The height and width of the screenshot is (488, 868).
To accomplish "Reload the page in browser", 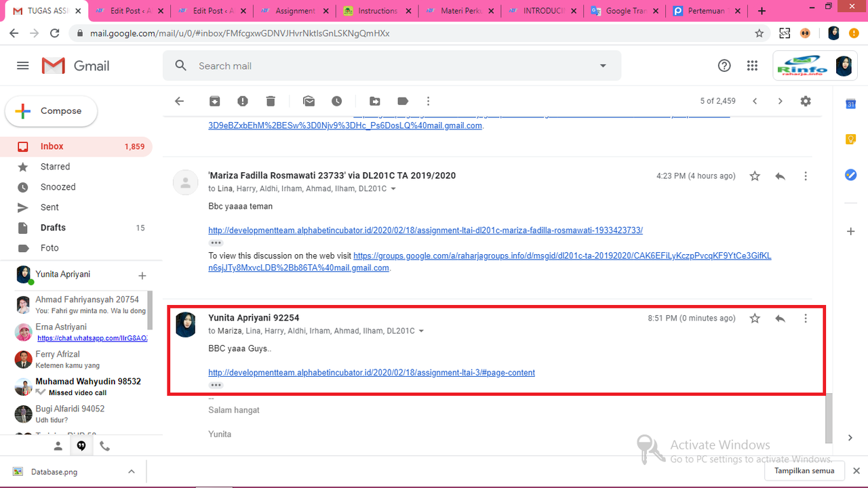I will [x=55, y=33].
